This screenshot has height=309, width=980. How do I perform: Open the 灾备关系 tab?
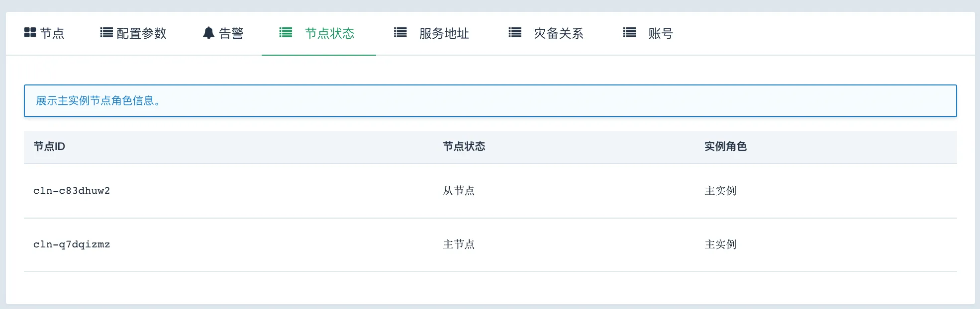pos(558,33)
